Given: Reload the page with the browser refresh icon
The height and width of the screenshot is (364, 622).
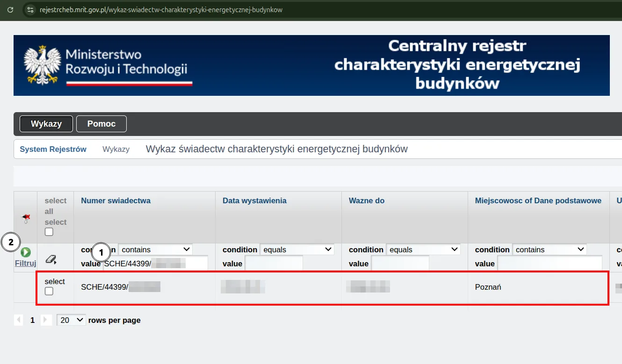Looking at the screenshot, I should tap(10, 9).
